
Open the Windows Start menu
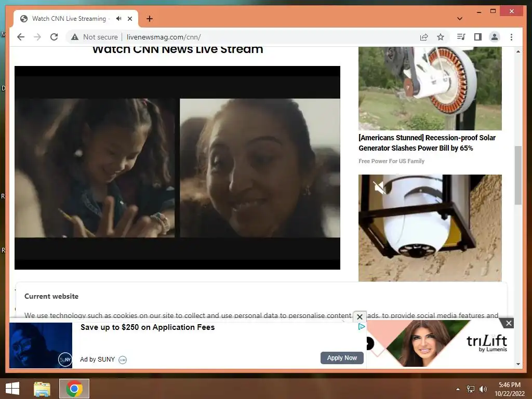tap(12, 389)
